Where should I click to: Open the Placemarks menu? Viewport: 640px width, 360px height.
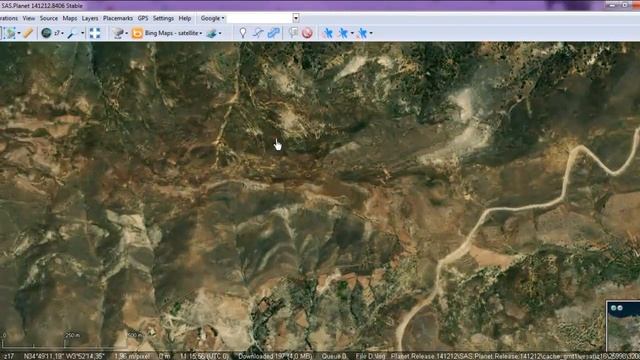[118, 18]
